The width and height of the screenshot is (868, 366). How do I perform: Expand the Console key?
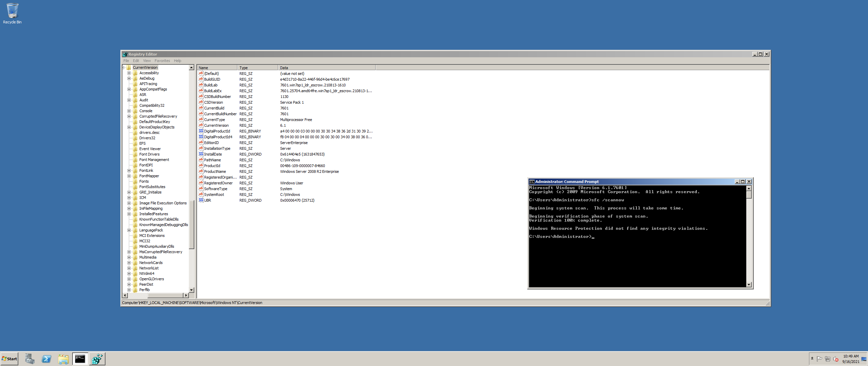pos(129,111)
